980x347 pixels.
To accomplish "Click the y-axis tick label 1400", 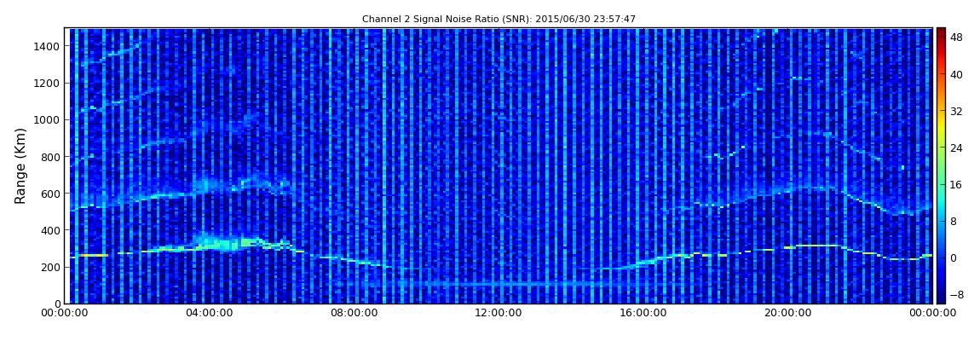I will 47,46.
